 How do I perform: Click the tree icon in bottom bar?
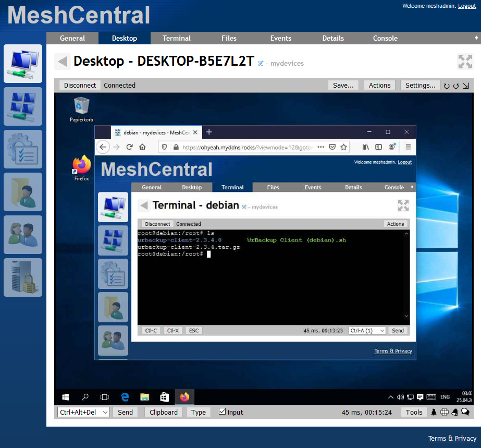point(434,412)
